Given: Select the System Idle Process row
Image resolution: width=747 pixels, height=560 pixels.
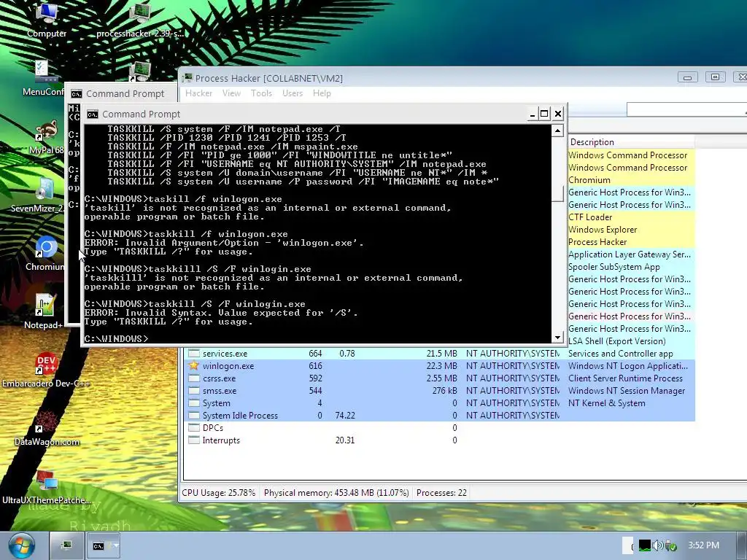Looking at the screenshot, I should (x=439, y=415).
